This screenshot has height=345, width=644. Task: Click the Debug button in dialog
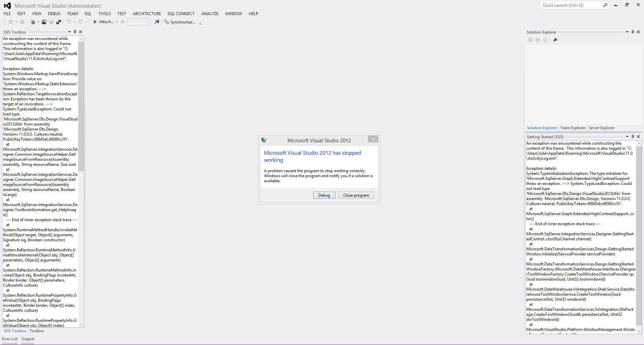pos(324,195)
